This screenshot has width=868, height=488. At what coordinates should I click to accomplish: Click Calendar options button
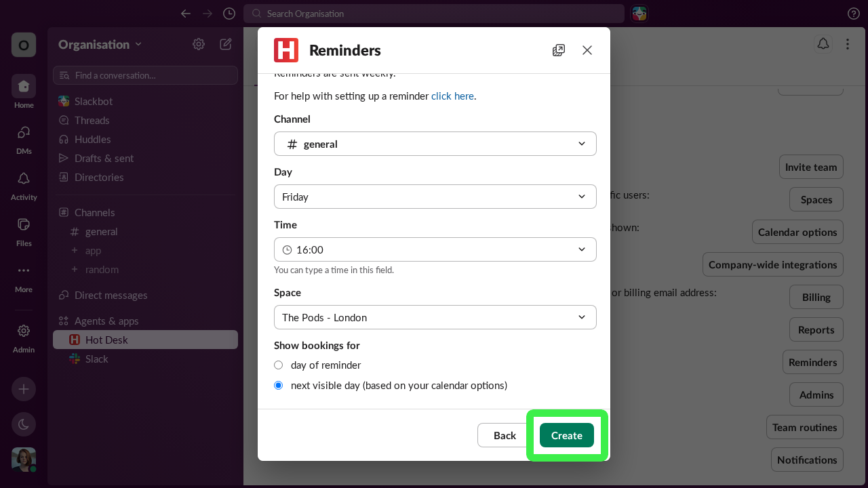point(797,232)
